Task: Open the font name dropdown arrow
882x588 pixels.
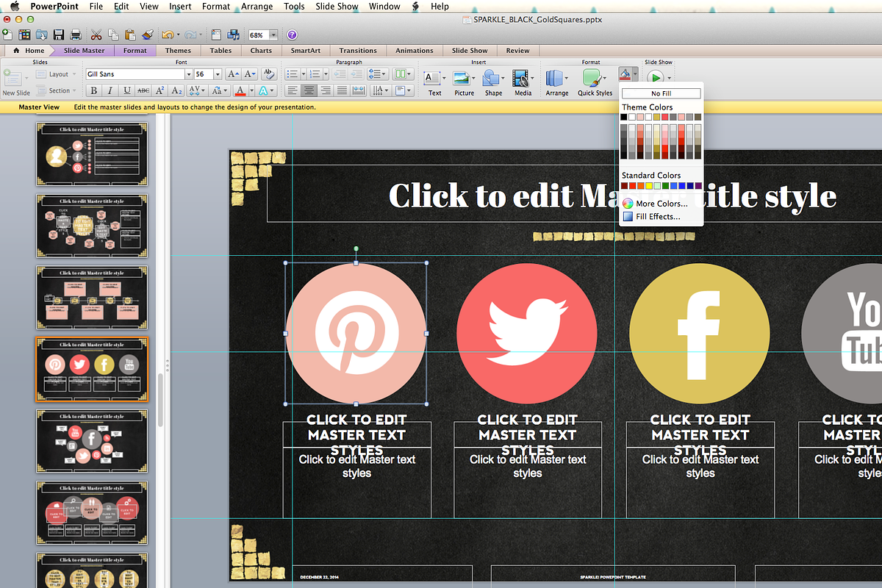Action: 189,74
